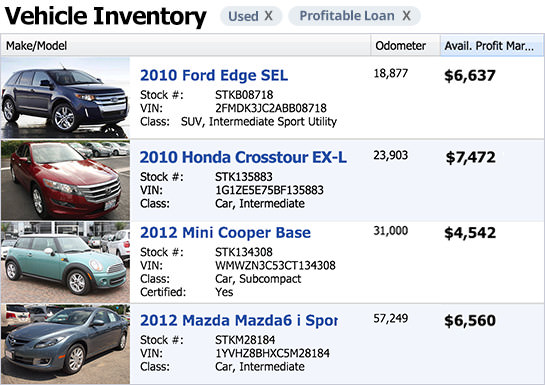545x385 pixels.
Task: Click the red Honda Crosstour photo thumbnail
Action: [x=65, y=180]
